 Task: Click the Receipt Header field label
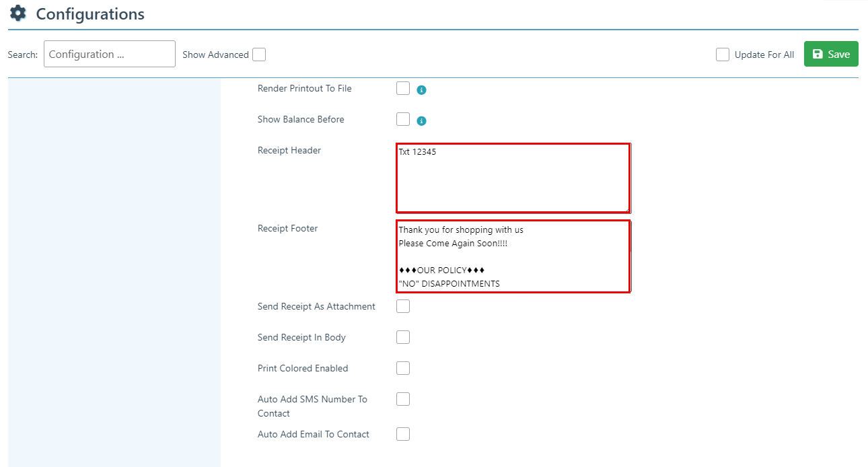(x=289, y=150)
